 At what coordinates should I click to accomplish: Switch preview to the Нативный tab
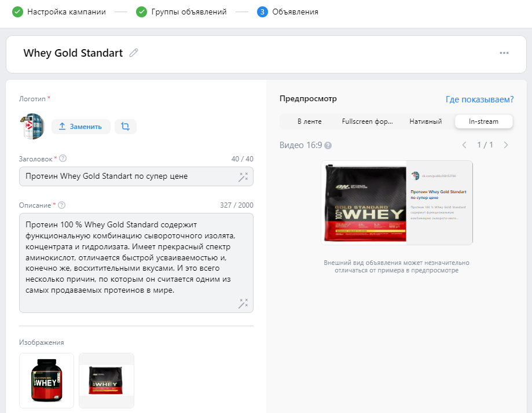pyautogui.click(x=425, y=121)
